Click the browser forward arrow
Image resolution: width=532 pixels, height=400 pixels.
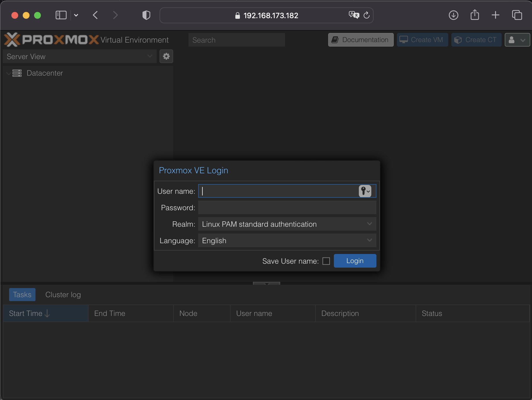tap(115, 15)
